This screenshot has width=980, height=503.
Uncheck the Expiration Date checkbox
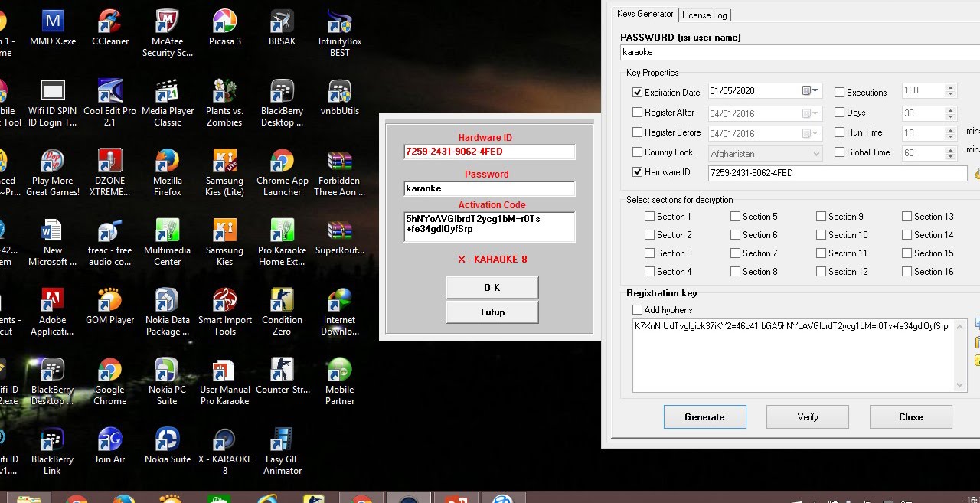(x=638, y=92)
